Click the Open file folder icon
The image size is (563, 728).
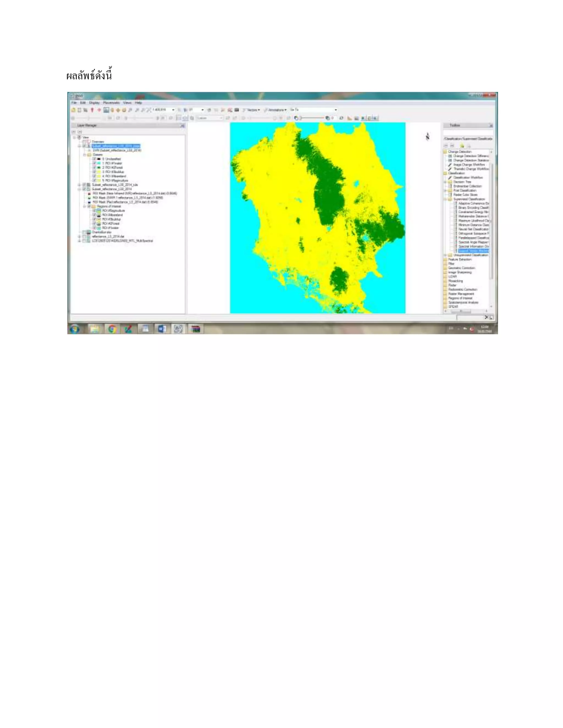pos(73,110)
